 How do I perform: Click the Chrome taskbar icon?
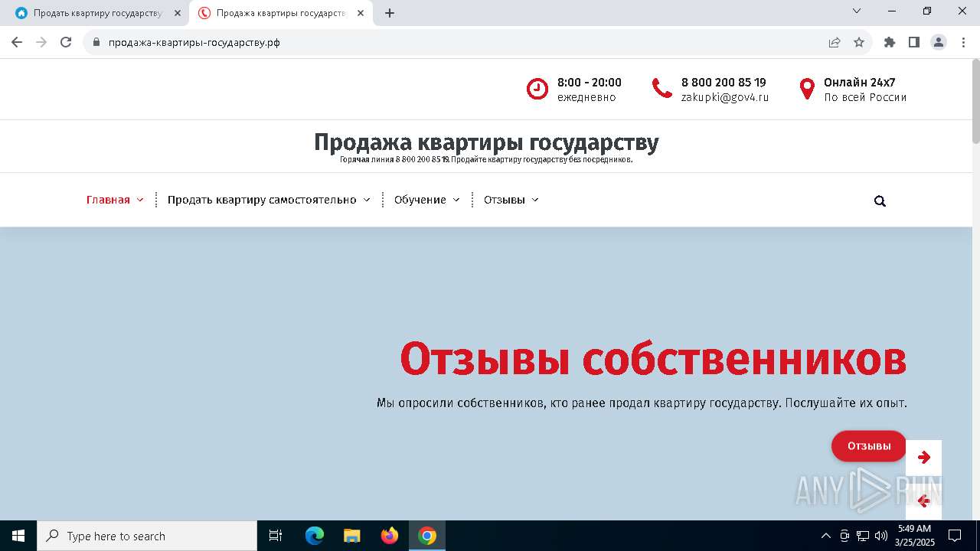[427, 536]
